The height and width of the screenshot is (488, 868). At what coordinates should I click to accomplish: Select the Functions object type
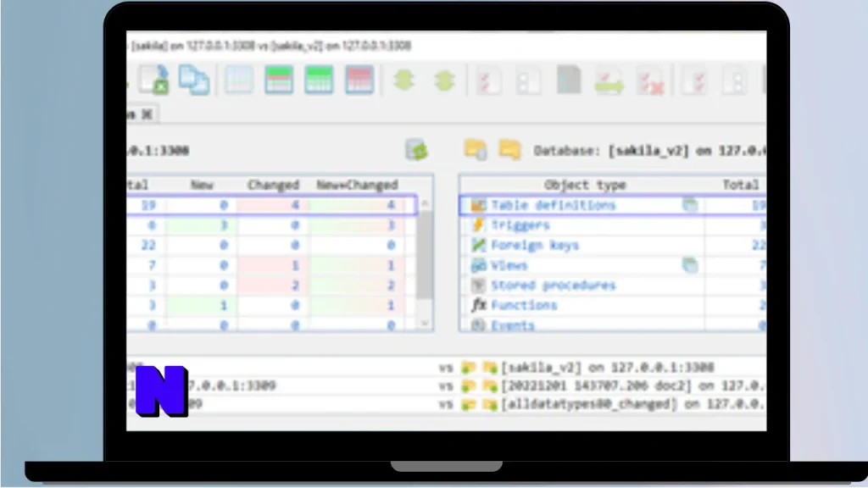(x=524, y=305)
